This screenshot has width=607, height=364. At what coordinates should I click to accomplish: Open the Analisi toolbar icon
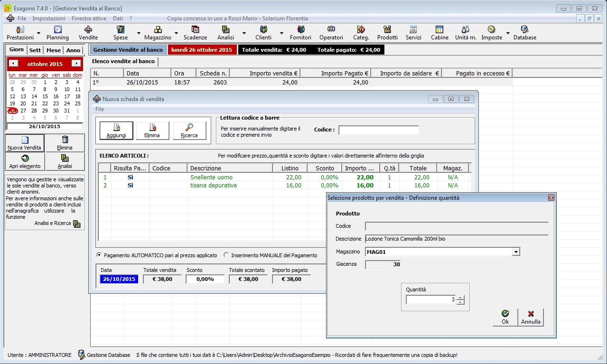pos(225,33)
